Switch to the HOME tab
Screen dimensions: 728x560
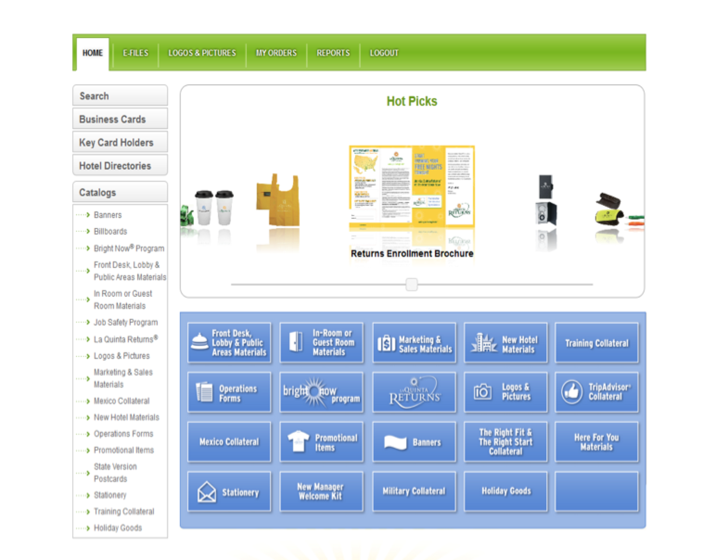coord(93,53)
